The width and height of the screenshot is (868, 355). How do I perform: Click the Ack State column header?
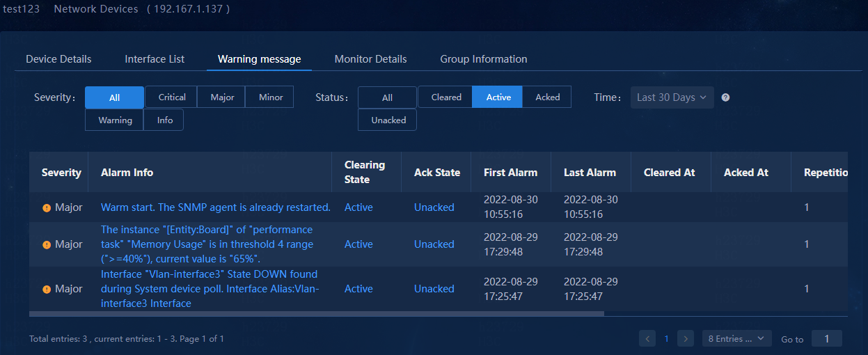[x=437, y=173]
